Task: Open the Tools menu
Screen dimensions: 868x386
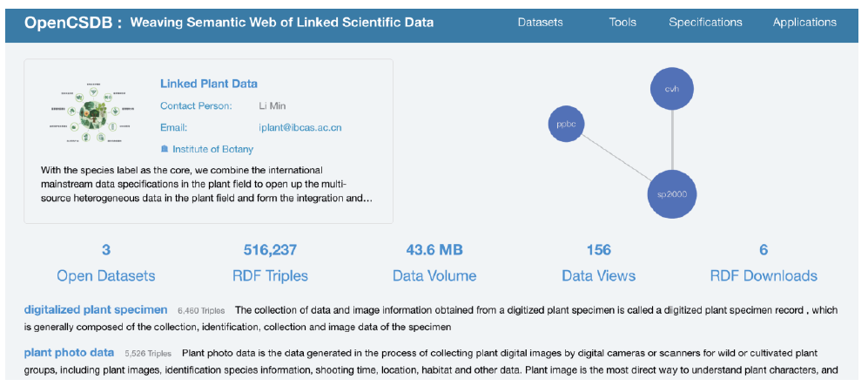Action: [622, 23]
